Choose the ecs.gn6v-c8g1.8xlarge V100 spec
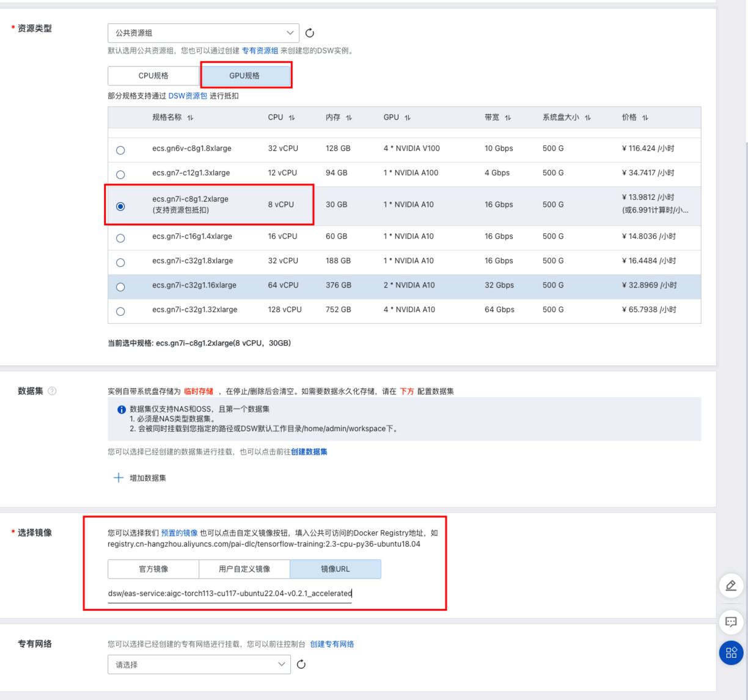The width and height of the screenshot is (748, 700). click(x=120, y=150)
